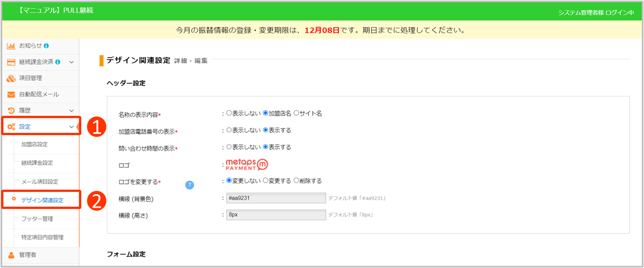Screen dimensions: 644x268
Task: Open the 継続課金設定 submenu item
Action: coord(37,163)
